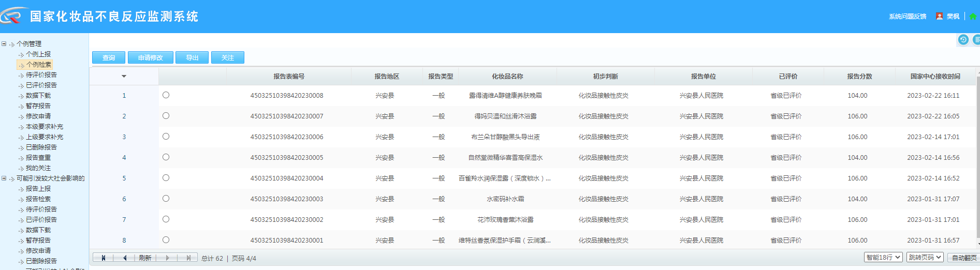Click the circular refresh icon at top right
The image size is (980, 270).
coord(963,40)
